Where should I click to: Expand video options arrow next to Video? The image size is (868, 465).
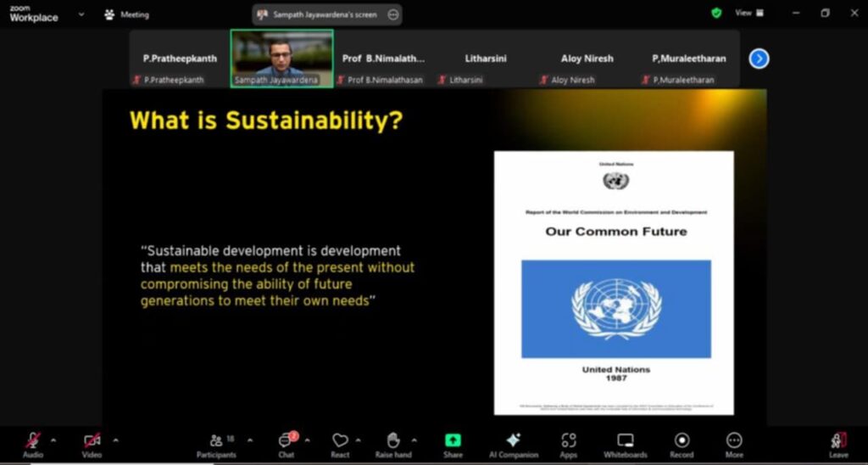click(115, 440)
